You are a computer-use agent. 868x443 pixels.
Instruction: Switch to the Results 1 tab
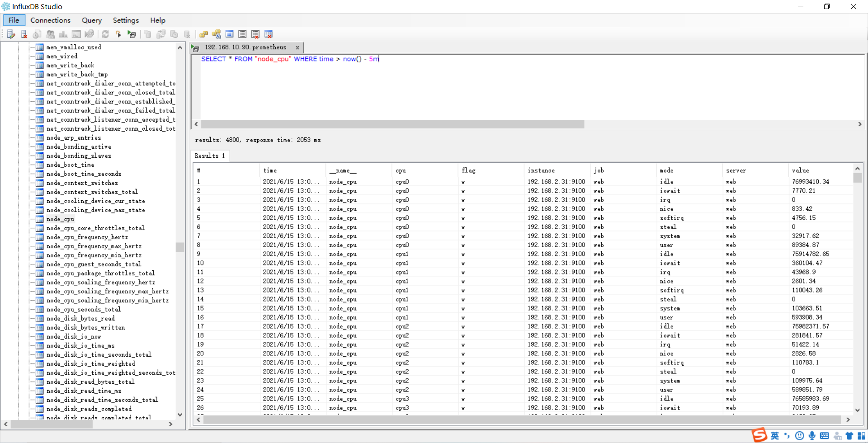[x=210, y=156]
